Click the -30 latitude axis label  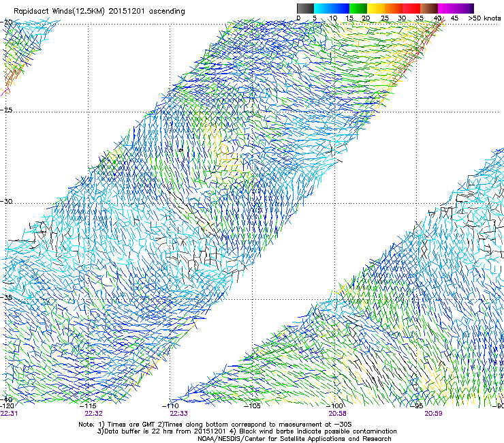(x=7, y=202)
